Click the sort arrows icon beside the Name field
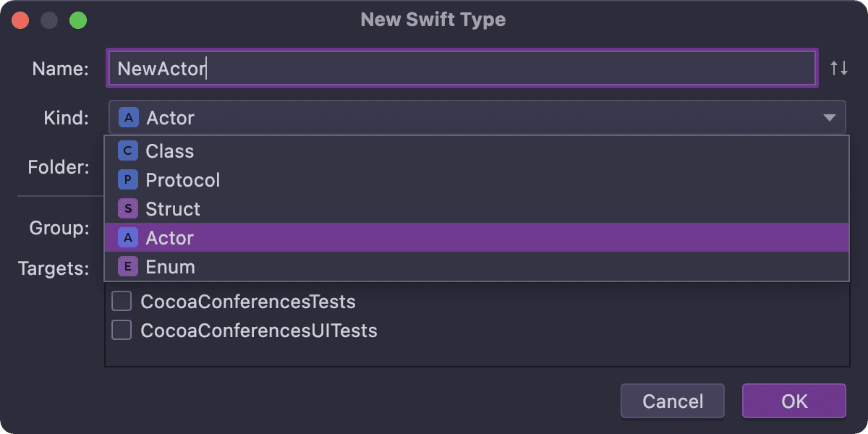Viewport: 868px width, 434px height. [839, 68]
